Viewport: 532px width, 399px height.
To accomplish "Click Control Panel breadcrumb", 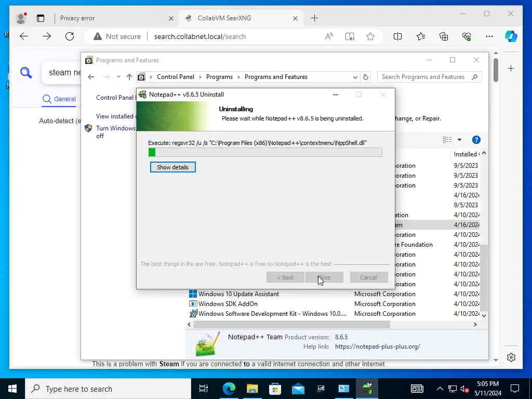I will click(176, 77).
